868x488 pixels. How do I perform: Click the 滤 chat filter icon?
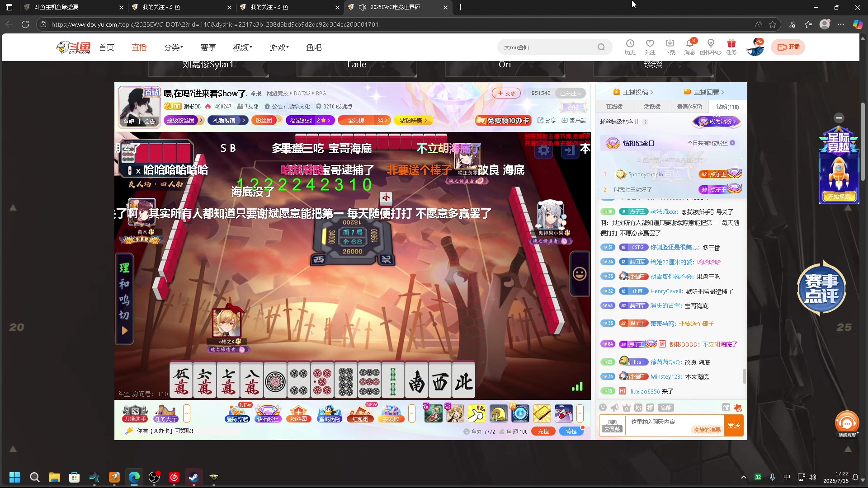tap(726, 408)
